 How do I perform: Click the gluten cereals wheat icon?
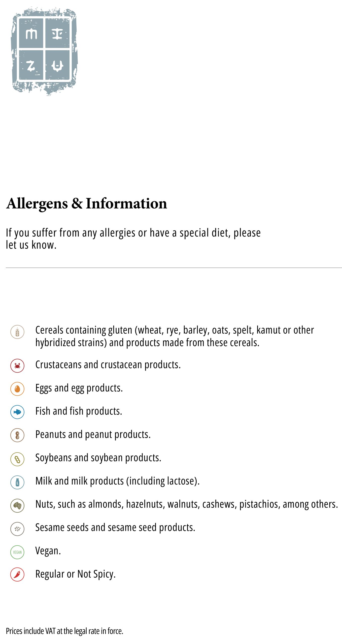[x=17, y=332]
